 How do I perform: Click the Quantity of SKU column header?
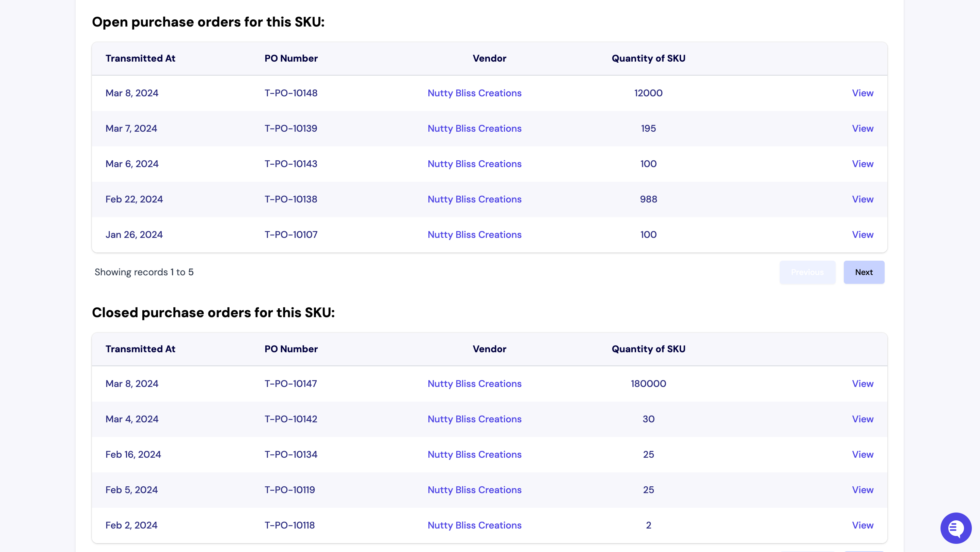648,58
